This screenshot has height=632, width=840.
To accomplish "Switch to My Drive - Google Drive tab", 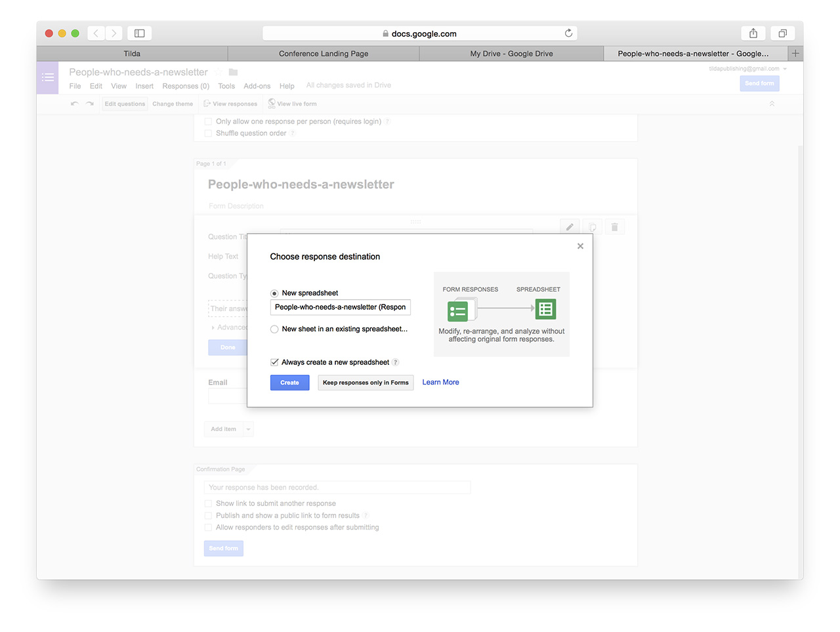I will [511, 54].
